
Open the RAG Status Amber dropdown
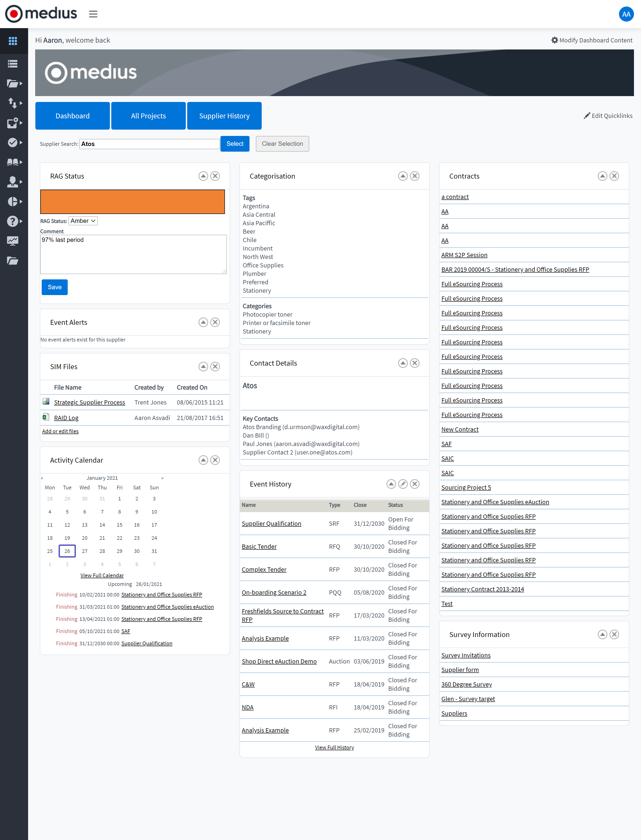tap(83, 221)
